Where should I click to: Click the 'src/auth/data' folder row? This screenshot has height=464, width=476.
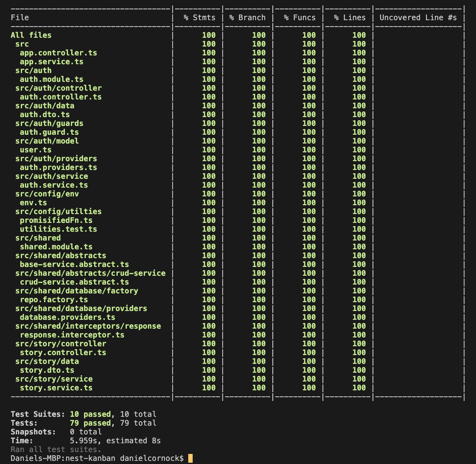(45, 105)
